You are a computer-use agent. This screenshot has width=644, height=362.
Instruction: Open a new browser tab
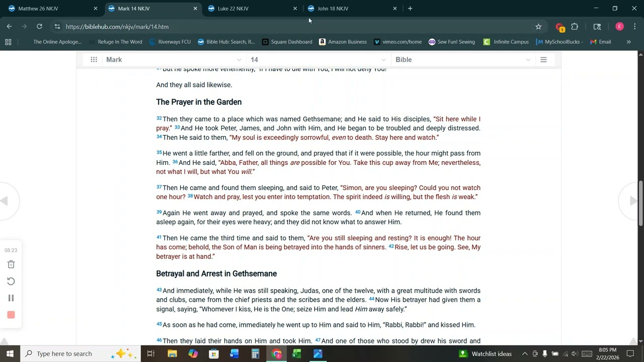(x=410, y=9)
